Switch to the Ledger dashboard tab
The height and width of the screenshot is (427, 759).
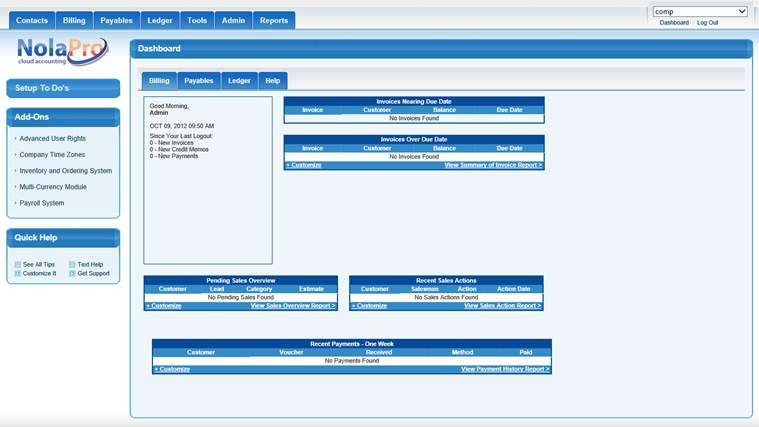(x=239, y=80)
